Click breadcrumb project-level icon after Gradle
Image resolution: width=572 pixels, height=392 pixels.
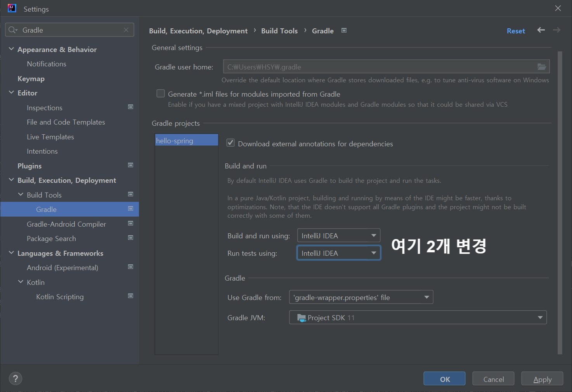(x=344, y=30)
